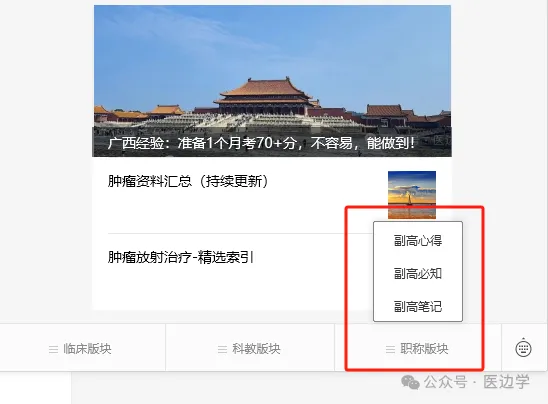The height and width of the screenshot is (404, 548).
Task: Open article 肿瘤资料汇总（持续更新）
Action: [x=188, y=181]
